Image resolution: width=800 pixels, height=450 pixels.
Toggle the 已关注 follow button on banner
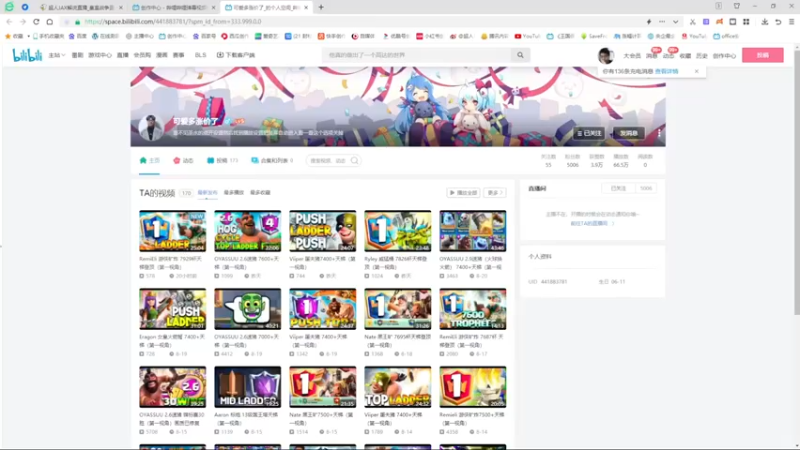(x=589, y=133)
